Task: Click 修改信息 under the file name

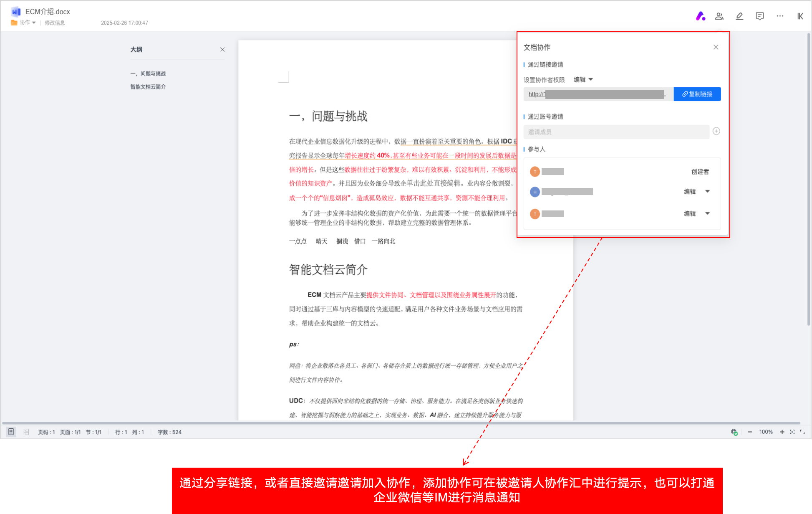Action: (55, 23)
